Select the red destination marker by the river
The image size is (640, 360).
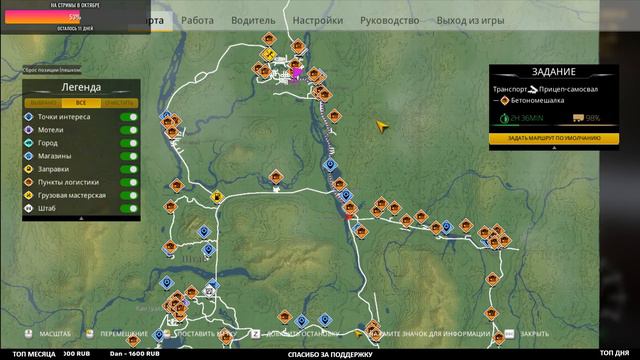[x=348, y=217]
